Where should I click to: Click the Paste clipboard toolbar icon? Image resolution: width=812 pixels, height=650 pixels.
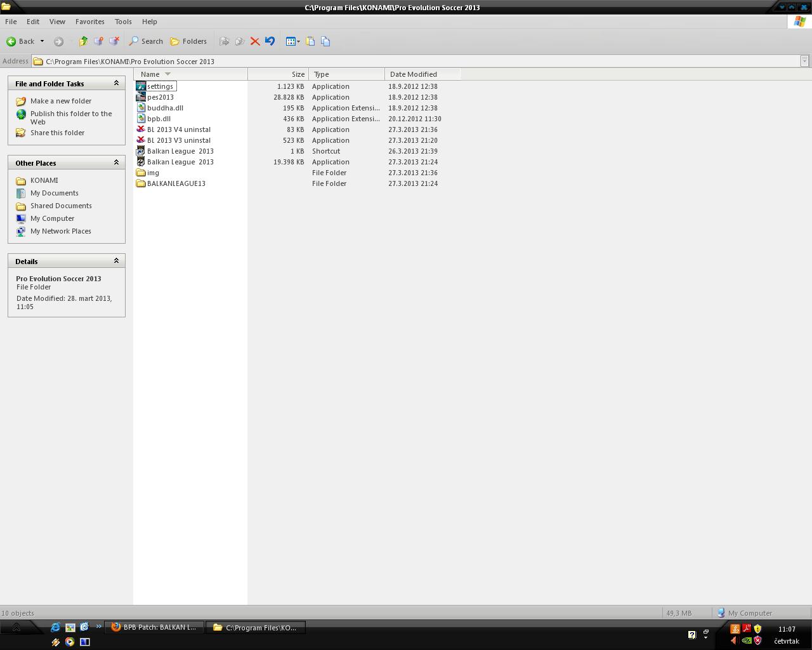[310, 41]
